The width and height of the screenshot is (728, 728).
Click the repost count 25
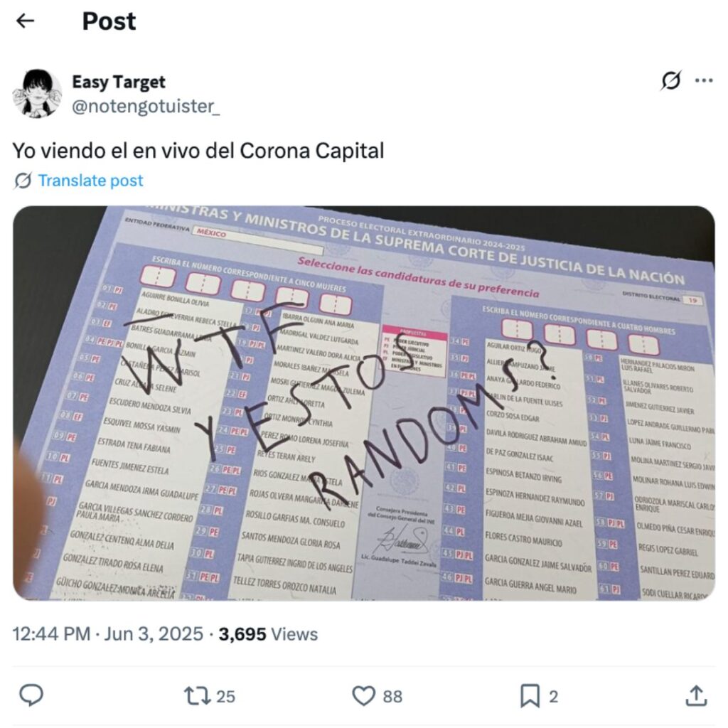coord(225,697)
